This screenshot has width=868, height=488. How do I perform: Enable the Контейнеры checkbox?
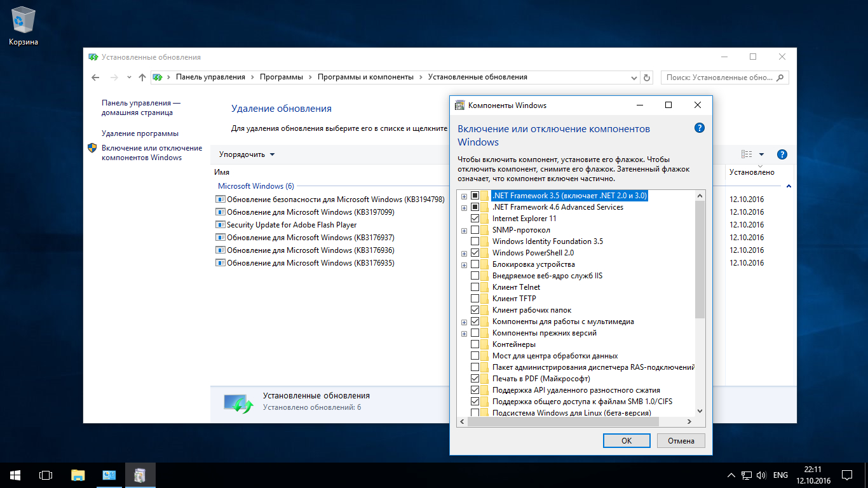[475, 344]
